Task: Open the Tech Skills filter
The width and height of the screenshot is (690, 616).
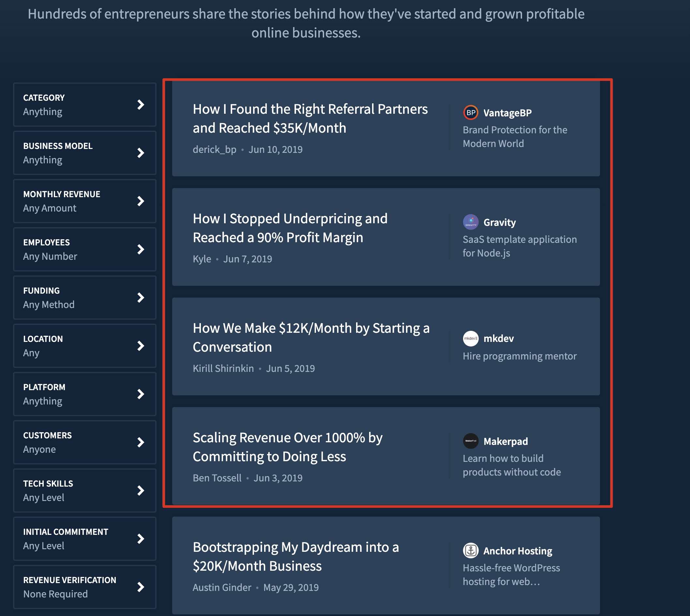Action: pyautogui.click(x=84, y=491)
